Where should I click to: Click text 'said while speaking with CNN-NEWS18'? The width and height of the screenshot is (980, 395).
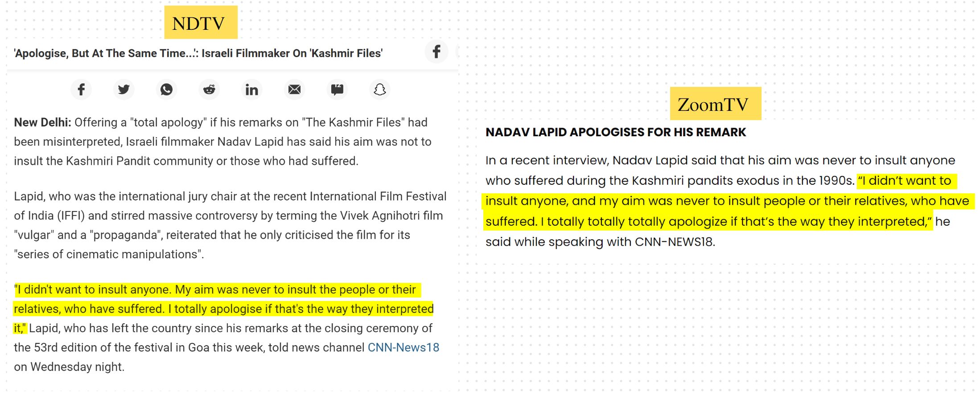tap(600, 242)
